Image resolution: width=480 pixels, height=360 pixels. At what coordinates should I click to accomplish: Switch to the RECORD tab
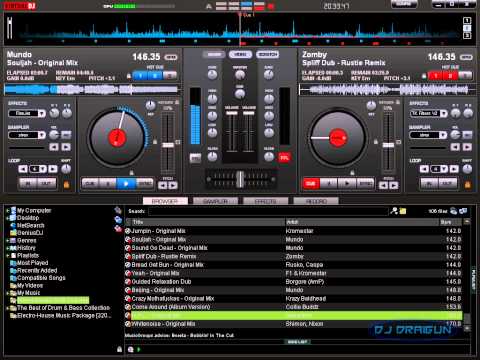316,201
